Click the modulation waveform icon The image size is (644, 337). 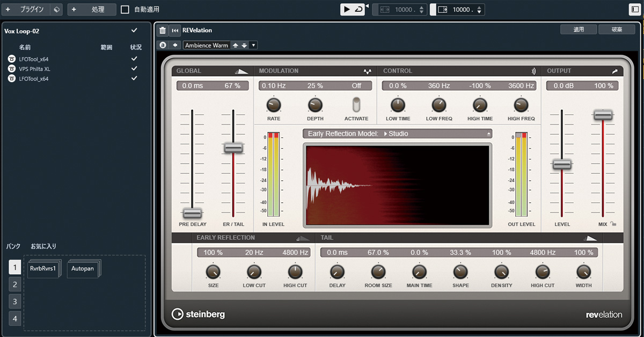[368, 71]
